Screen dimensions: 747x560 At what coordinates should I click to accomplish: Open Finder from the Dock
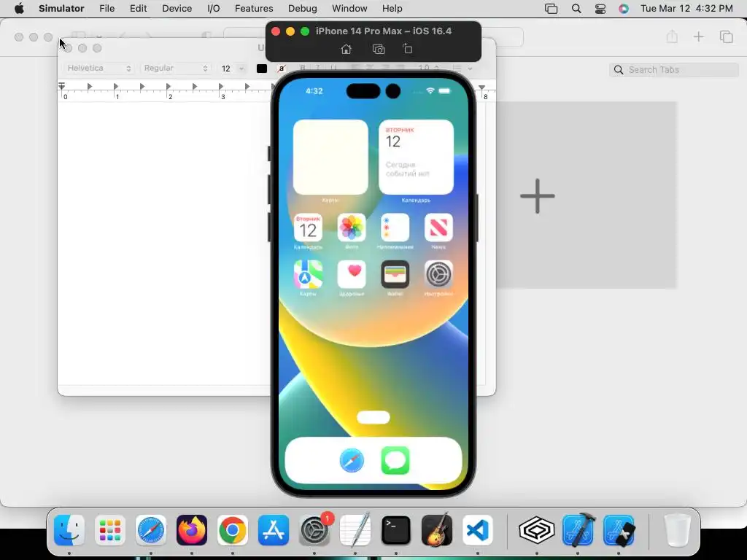coord(69,530)
